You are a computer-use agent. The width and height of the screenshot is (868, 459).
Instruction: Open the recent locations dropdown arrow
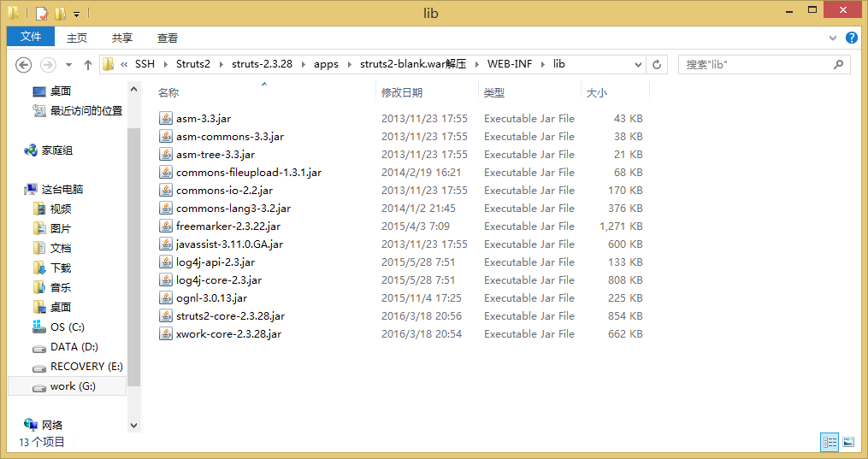[68, 65]
